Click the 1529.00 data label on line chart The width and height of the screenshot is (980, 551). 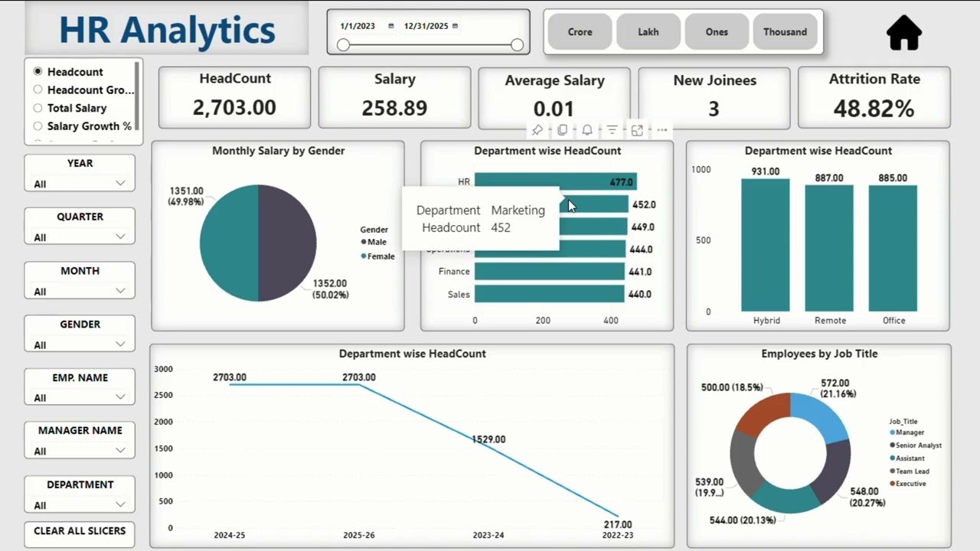[x=488, y=439]
